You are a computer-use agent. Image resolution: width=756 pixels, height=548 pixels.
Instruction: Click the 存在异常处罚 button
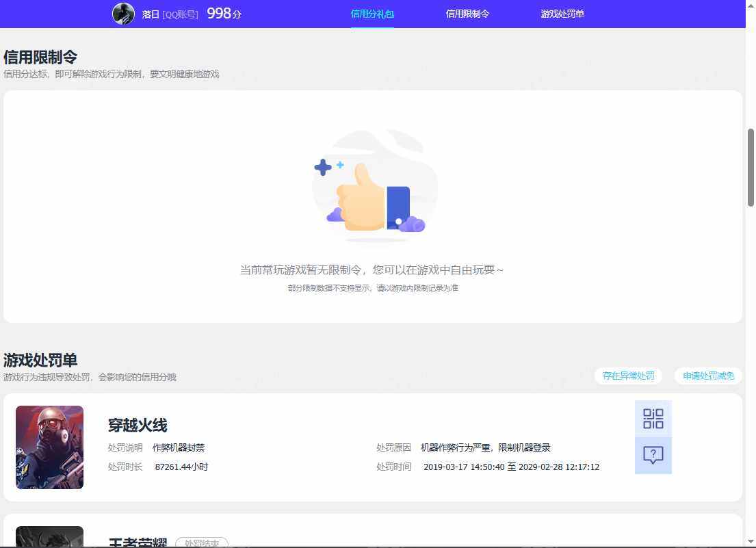(628, 376)
